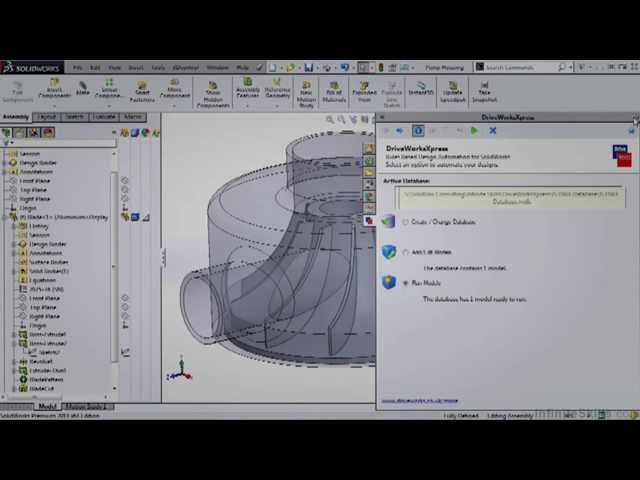Screen dimensions: 640x480
Task: Open Linear Component Pattern tool
Action: (x=109, y=88)
